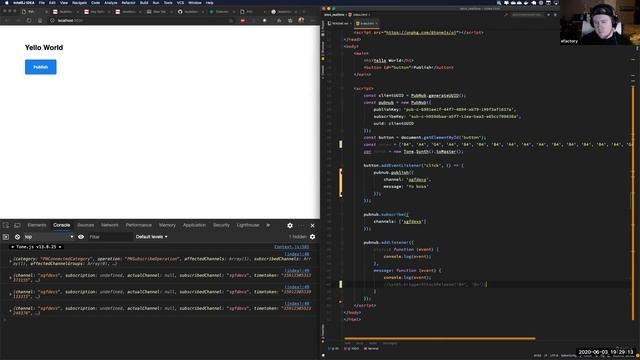
Task: Open the Elements tab in DevTools
Action: point(37,225)
